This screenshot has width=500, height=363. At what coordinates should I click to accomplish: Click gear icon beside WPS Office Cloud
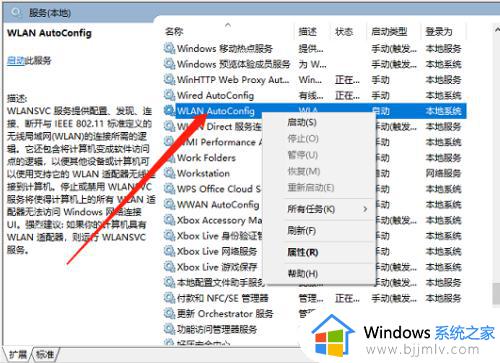tap(169, 189)
